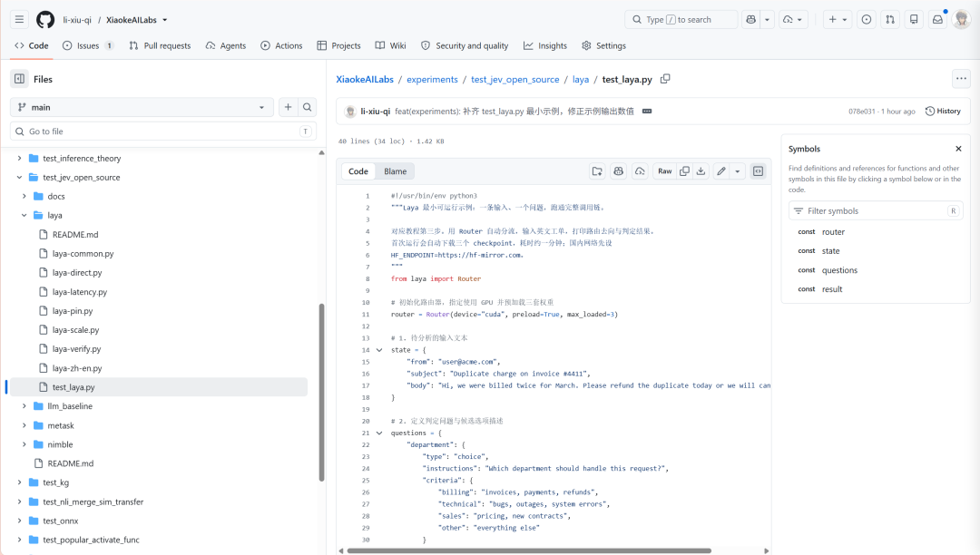Toggle the symbols pane icon
980x555 pixels.
[x=758, y=171]
